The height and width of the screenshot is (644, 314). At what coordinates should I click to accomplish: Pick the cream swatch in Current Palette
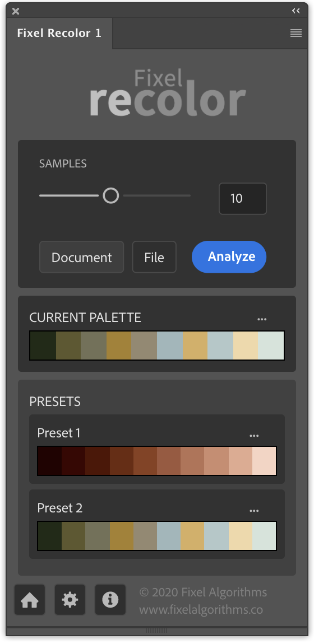click(x=246, y=346)
